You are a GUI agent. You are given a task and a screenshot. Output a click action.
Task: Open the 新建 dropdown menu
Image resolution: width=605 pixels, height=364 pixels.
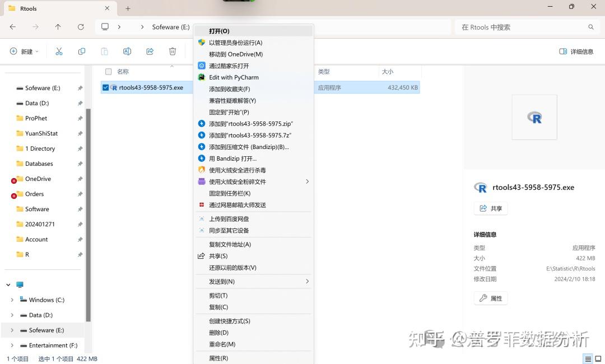coord(24,51)
